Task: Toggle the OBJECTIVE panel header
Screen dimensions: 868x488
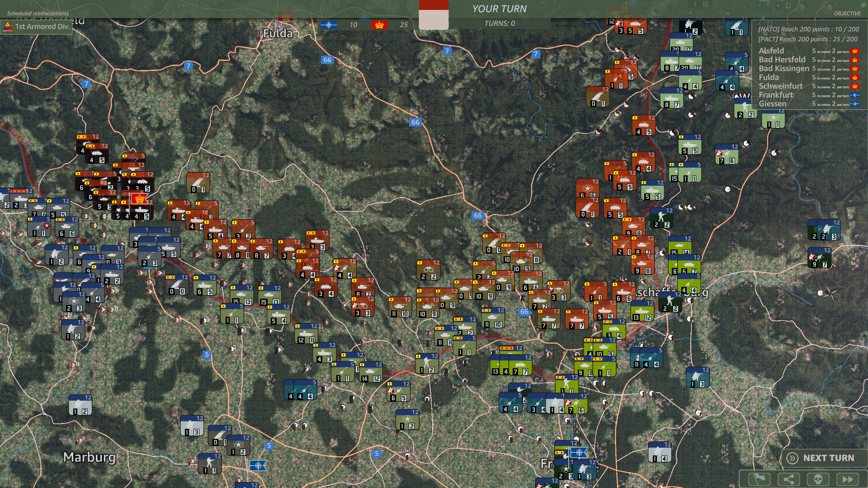Action: [x=847, y=14]
